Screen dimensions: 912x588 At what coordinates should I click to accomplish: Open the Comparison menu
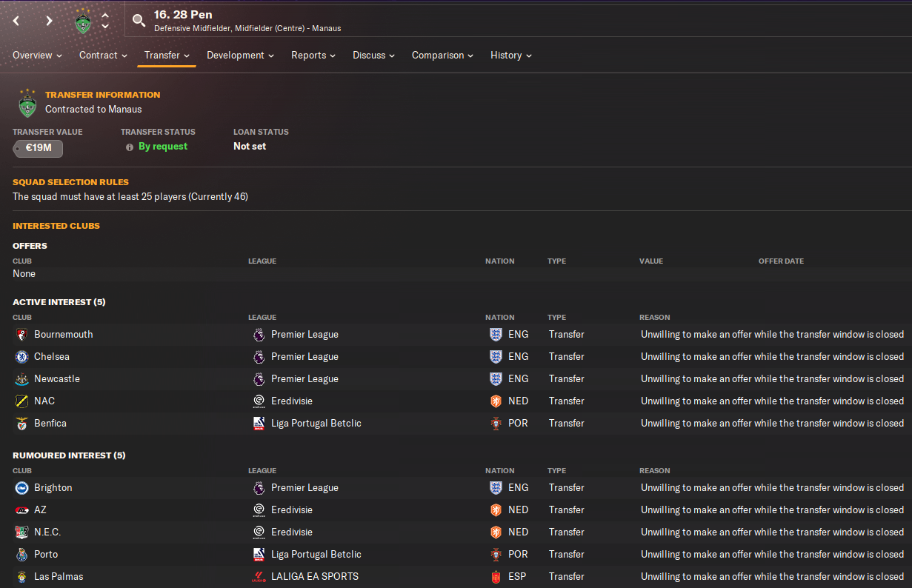pyautogui.click(x=442, y=56)
